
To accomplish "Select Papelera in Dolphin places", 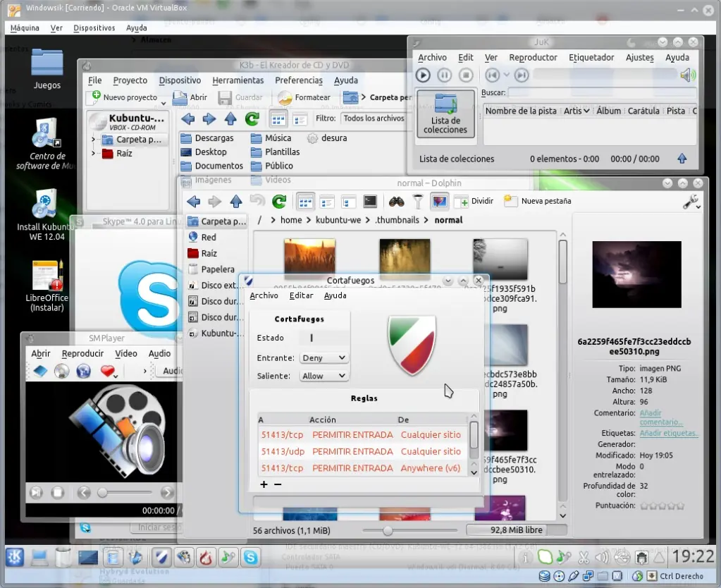I will [211, 269].
